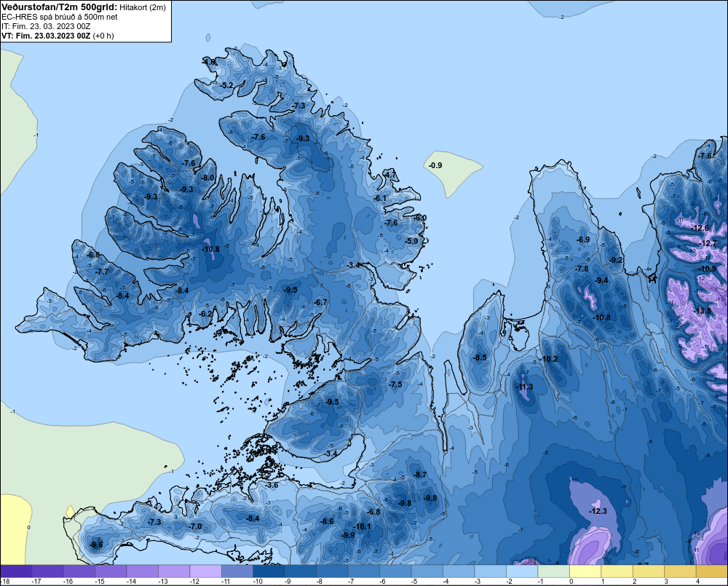The height and width of the screenshot is (586, 728).
Task: Pick the legend swatch between -2 and -1
Action: point(521,571)
